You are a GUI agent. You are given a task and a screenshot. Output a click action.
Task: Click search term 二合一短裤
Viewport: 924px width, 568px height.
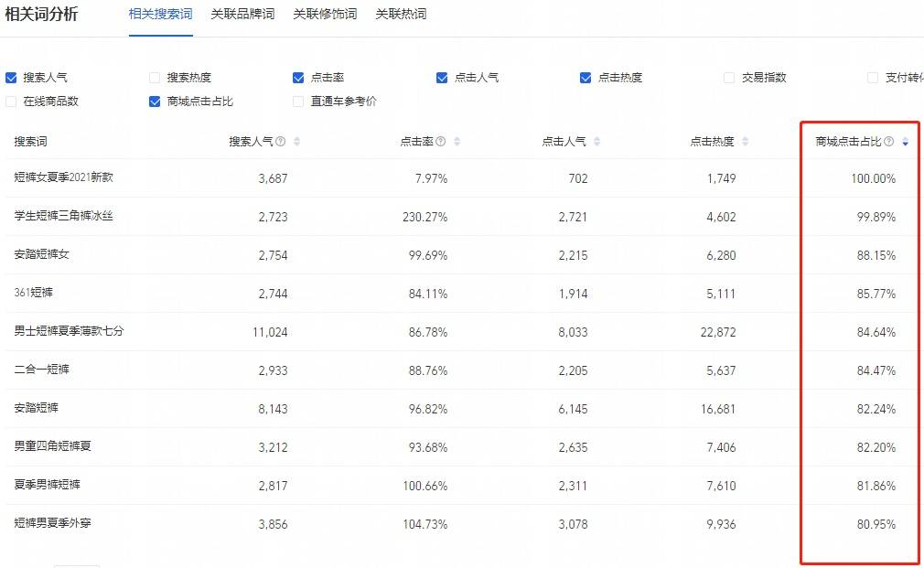(42, 370)
